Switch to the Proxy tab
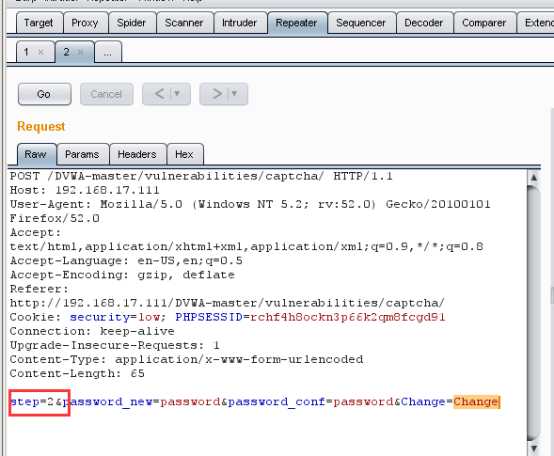The width and height of the screenshot is (554, 456). [85, 23]
